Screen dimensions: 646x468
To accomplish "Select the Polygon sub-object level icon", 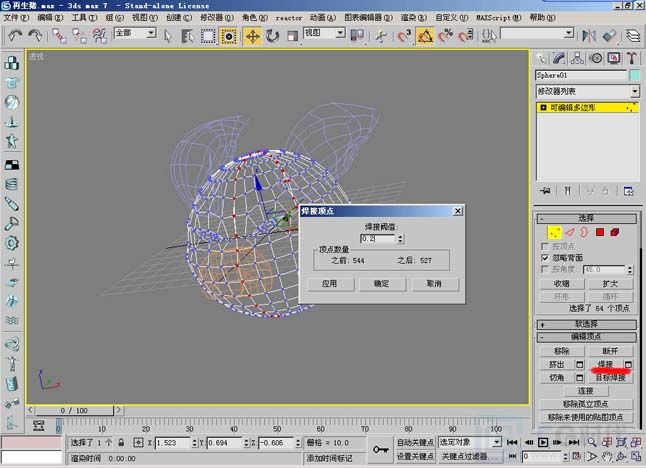I will (x=599, y=233).
